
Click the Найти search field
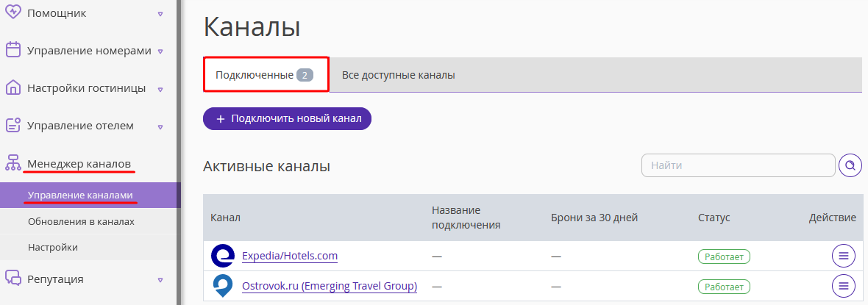point(738,165)
